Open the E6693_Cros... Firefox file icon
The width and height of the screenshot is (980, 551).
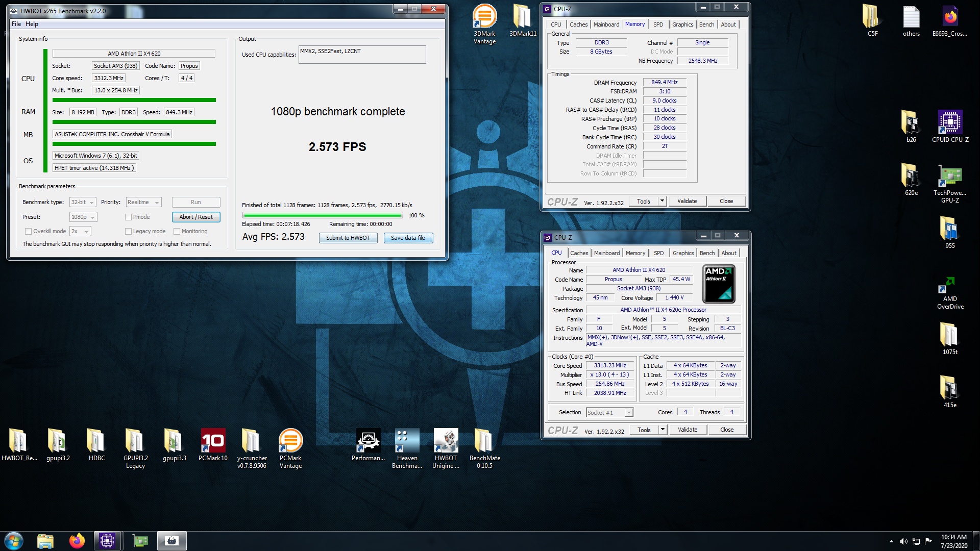950,20
